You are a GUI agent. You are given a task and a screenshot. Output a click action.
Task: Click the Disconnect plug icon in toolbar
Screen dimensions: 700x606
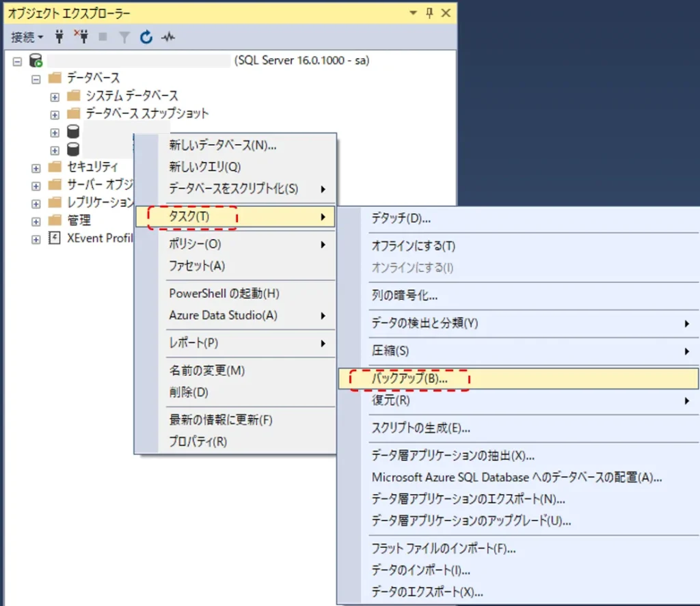(x=80, y=37)
